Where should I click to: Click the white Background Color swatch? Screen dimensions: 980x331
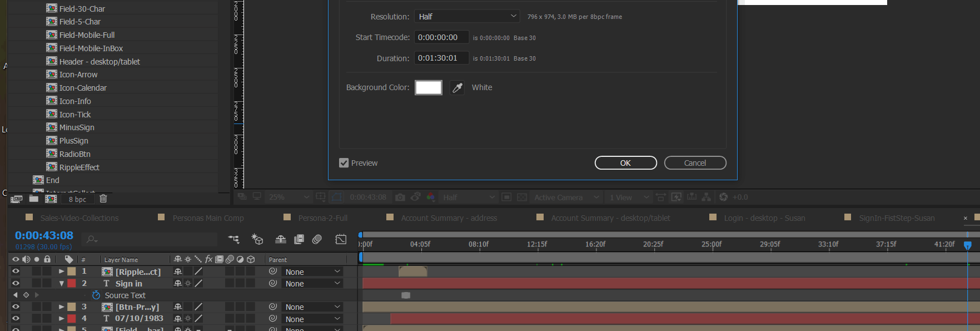pyautogui.click(x=429, y=88)
